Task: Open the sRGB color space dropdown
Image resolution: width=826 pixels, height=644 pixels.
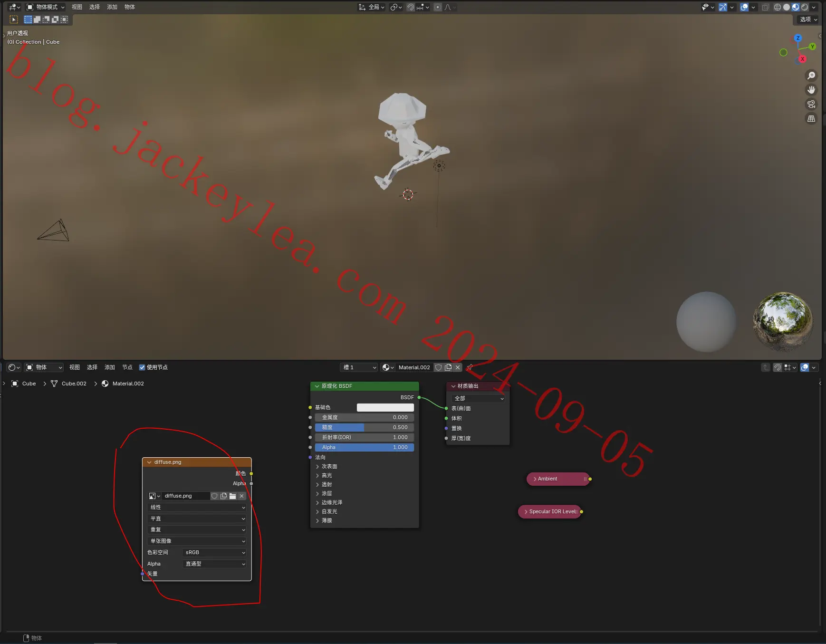Action: coord(215,552)
